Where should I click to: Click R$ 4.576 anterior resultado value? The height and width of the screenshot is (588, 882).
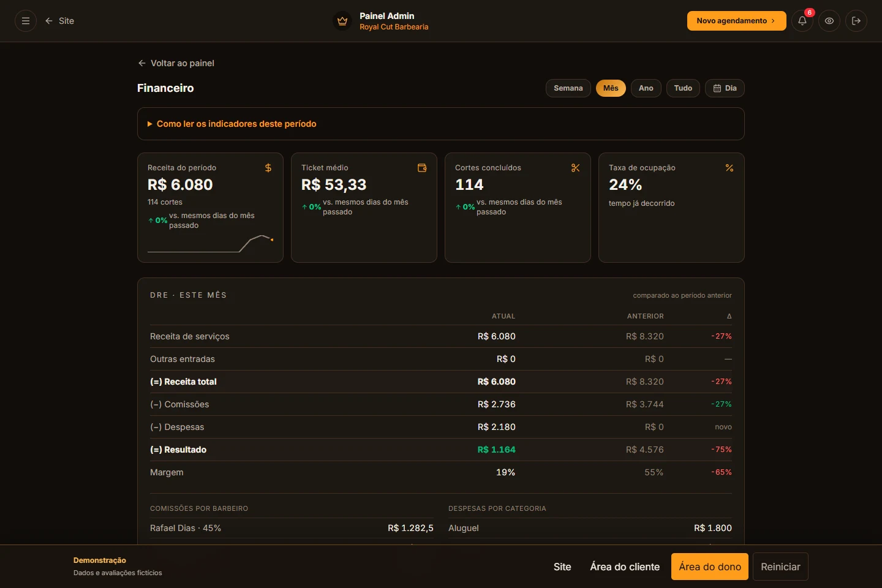point(645,450)
